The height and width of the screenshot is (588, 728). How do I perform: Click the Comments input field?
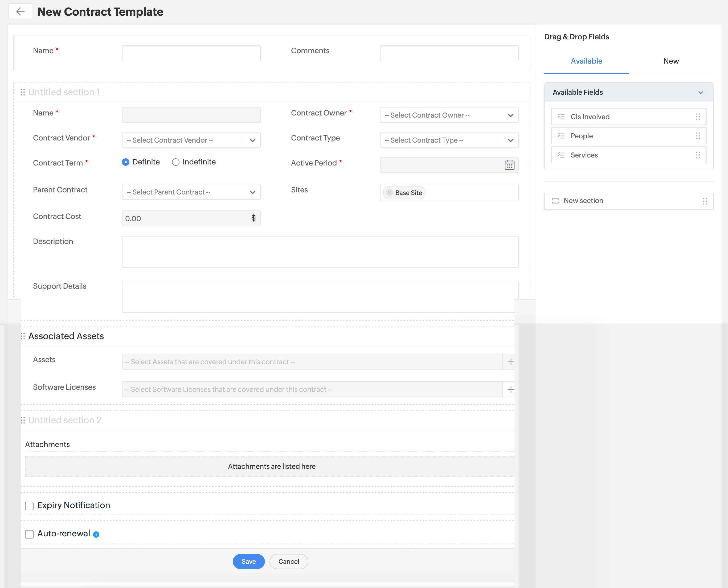click(449, 53)
